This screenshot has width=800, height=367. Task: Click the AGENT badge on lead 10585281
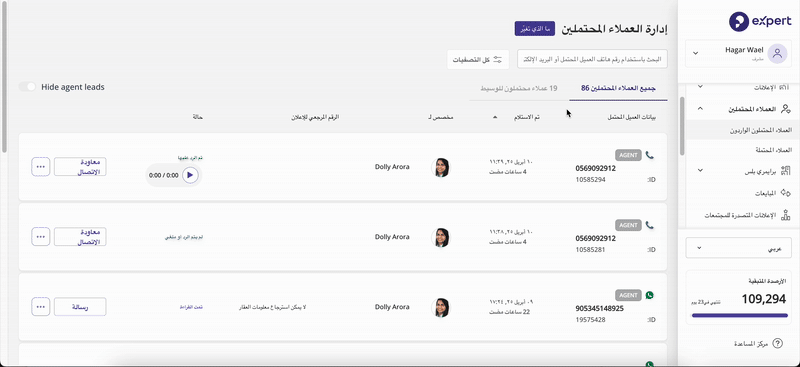pos(628,225)
